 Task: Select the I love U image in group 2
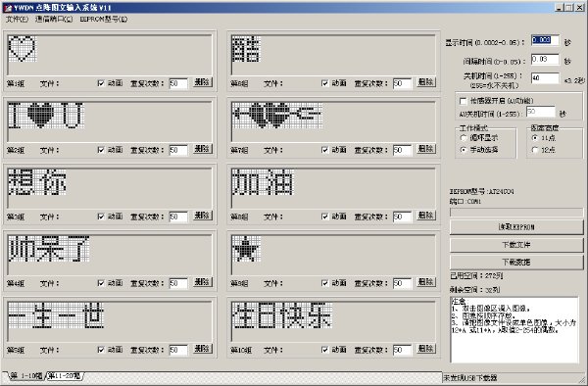(x=46, y=115)
